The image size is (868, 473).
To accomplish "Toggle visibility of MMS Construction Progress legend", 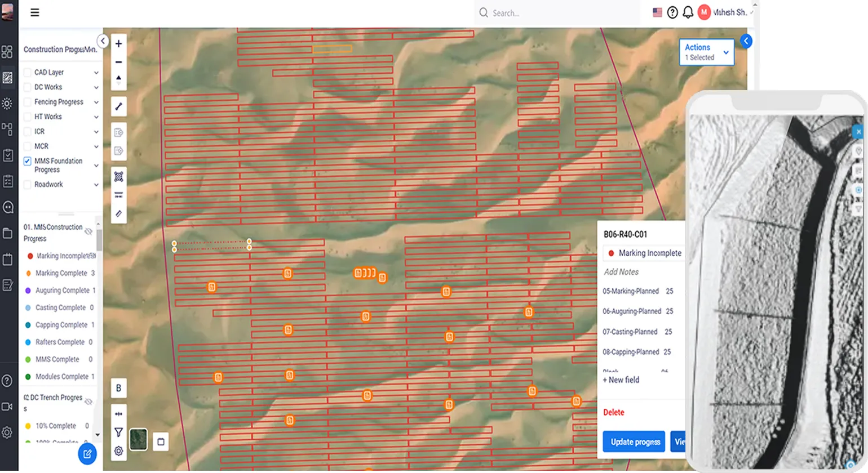I will coord(88,231).
